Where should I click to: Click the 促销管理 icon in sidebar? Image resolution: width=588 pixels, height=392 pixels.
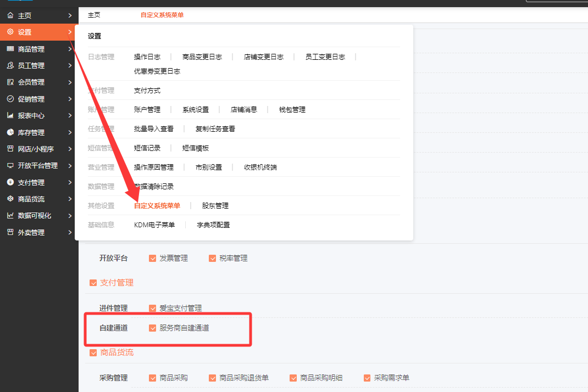pos(10,99)
